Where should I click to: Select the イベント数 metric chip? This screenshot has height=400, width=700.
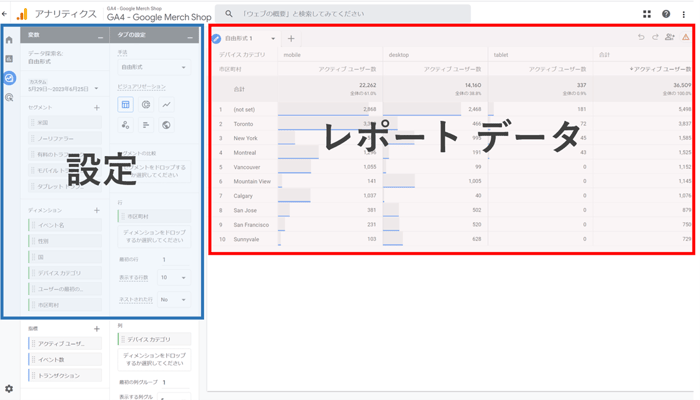pos(65,359)
